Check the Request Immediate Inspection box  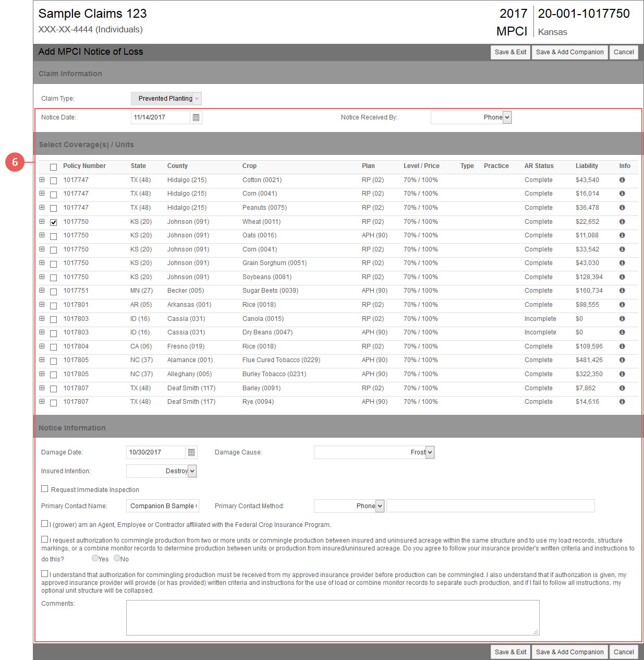44,488
